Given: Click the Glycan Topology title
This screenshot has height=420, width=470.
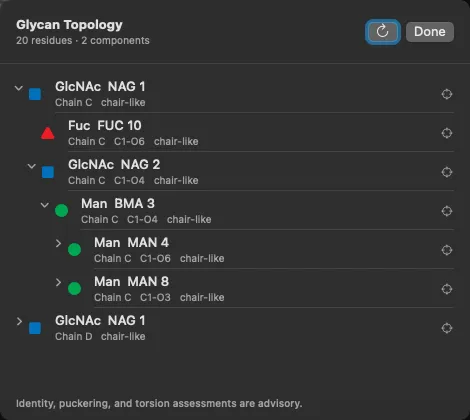Looking at the screenshot, I should click(69, 25).
